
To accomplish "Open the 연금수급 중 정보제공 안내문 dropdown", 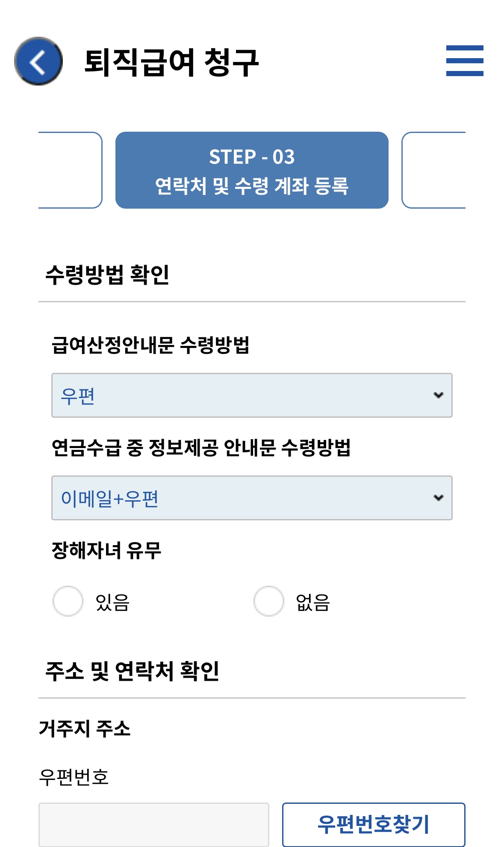I will pos(251,498).
